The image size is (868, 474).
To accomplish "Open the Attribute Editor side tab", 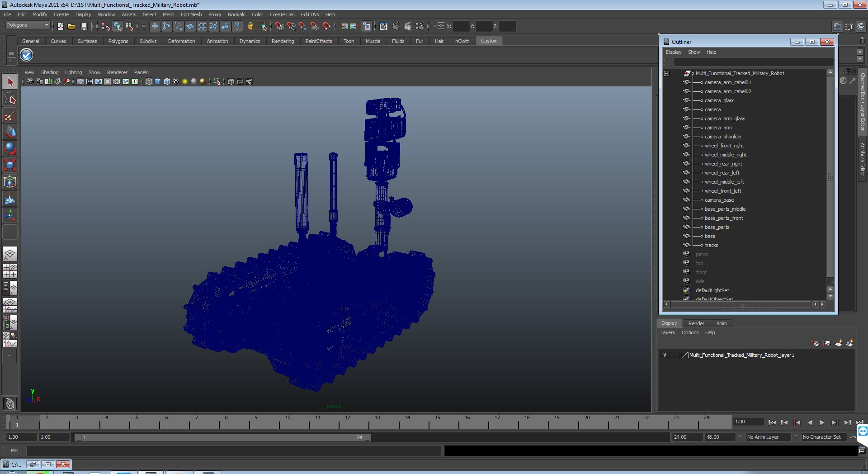I will point(863,159).
